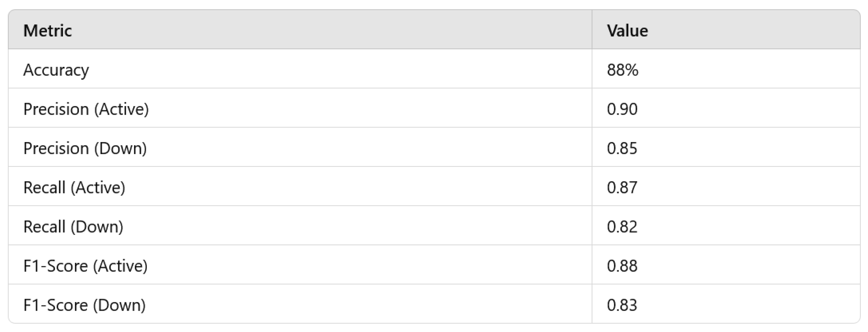Viewport: 868px width, 332px height.
Task: Click the word "Down" in the Precision row
Action: pos(121,148)
